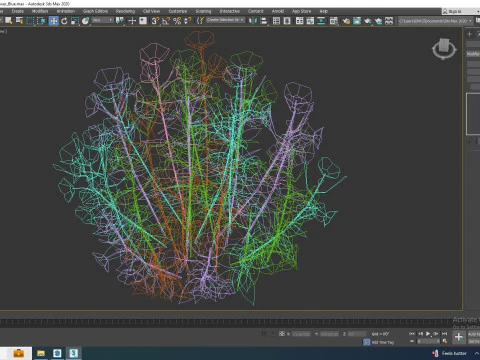Toggle Spinner Snap
Viewport: 480px width, 360px height.
188,21
